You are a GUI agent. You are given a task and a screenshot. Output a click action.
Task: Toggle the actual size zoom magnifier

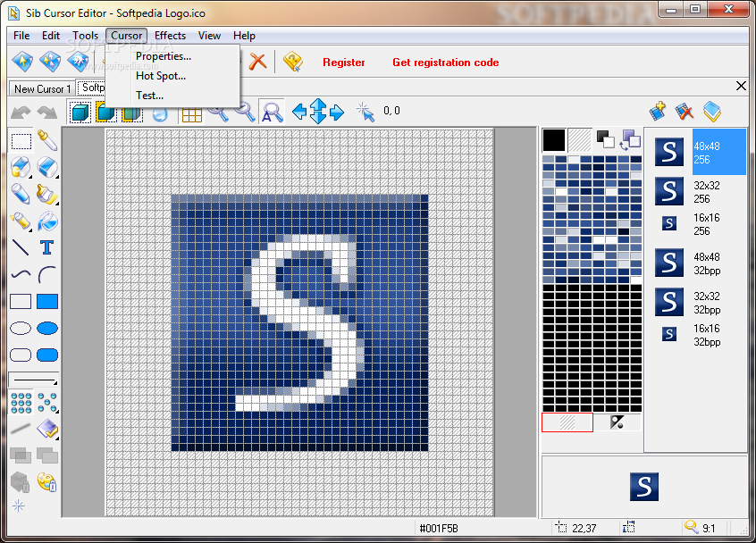click(x=272, y=112)
